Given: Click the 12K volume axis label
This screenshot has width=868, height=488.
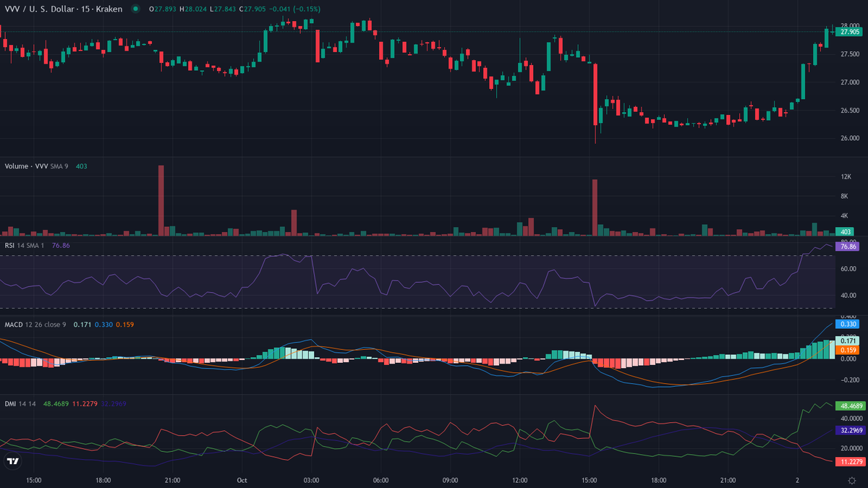Looking at the screenshot, I should 844,177.
